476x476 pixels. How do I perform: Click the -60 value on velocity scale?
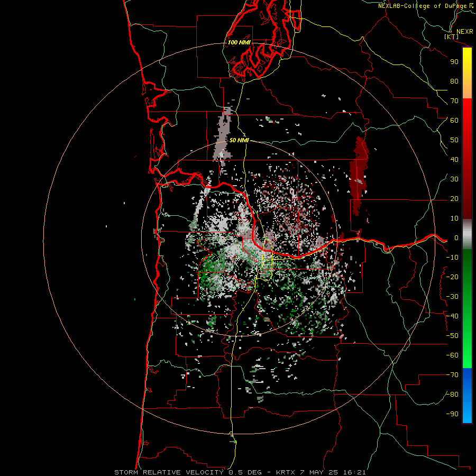(452, 355)
